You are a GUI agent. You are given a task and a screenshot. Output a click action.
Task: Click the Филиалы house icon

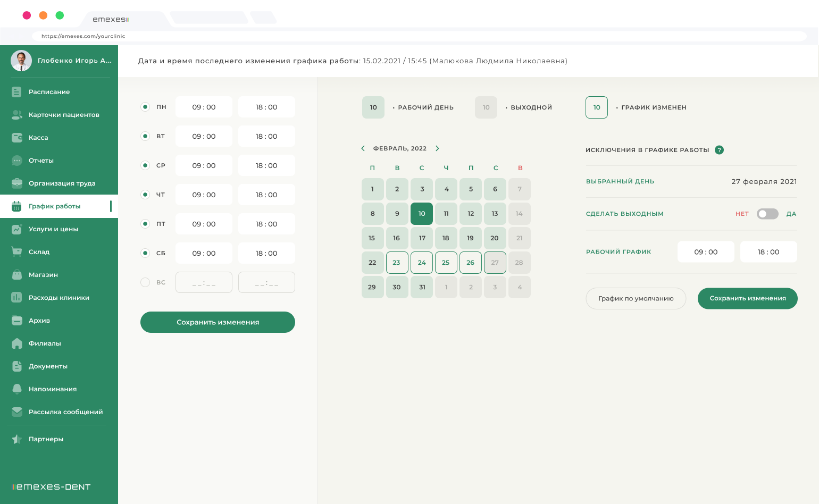click(x=16, y=343)
